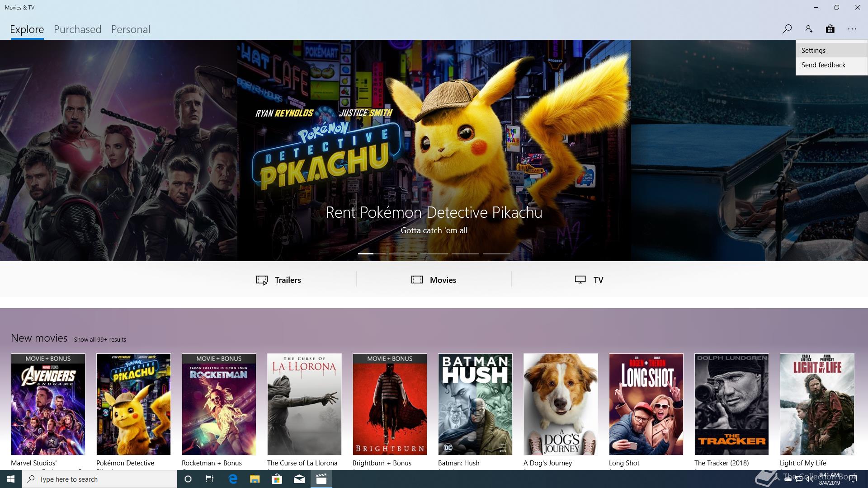Open The Tracker (2018) poster

(x=731, y=404)
